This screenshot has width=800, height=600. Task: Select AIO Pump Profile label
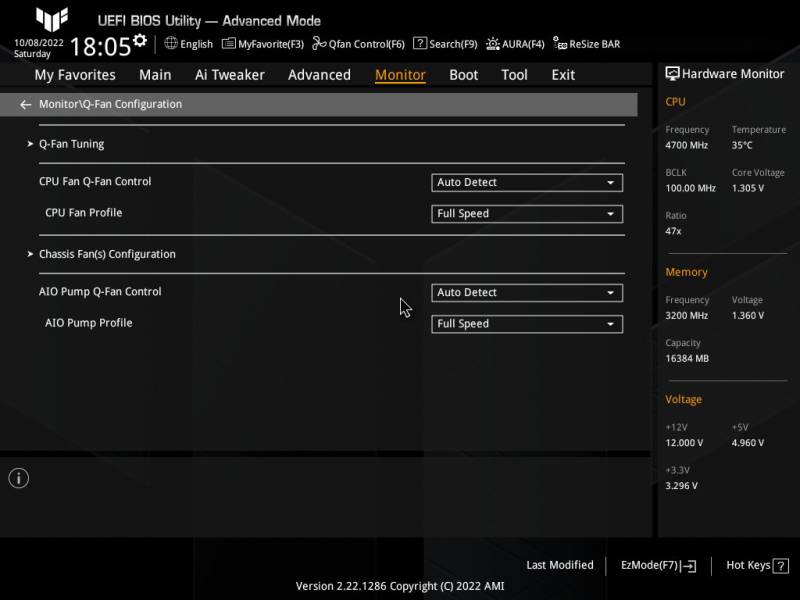click(x=89, y=323)
